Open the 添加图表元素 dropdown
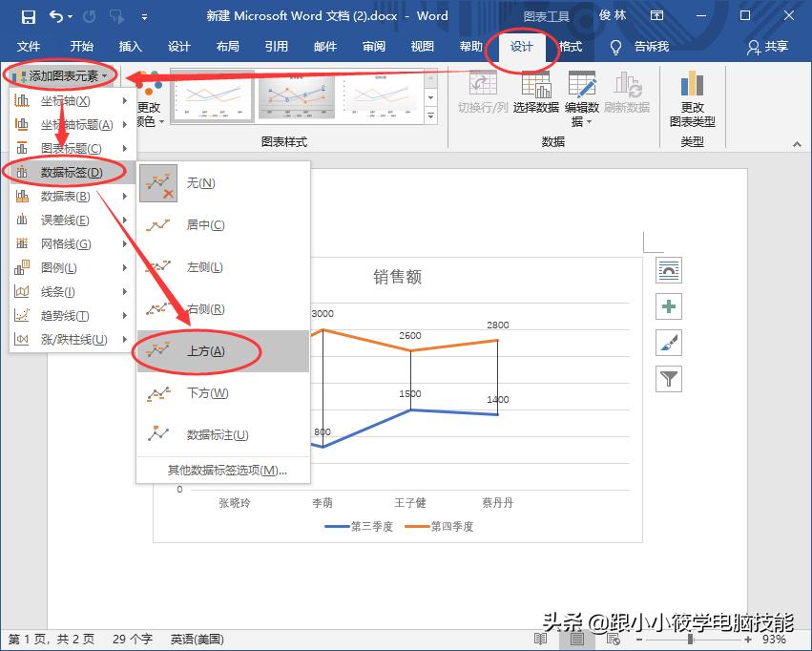Viewport: 812px width, 651px height. [x=65, y=74]
